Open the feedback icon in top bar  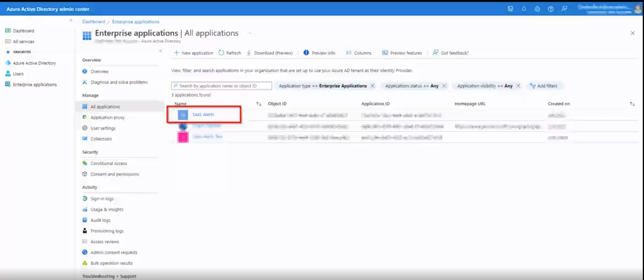pyautogui.click(x=564, y=9)
